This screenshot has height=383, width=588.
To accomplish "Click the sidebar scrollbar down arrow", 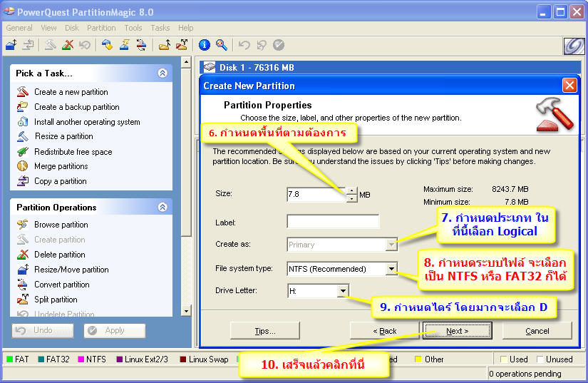I will (186, 311).
